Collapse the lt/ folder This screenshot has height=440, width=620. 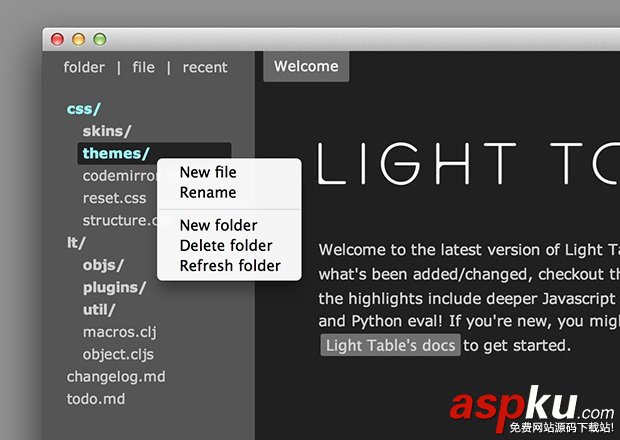point(76,243)
